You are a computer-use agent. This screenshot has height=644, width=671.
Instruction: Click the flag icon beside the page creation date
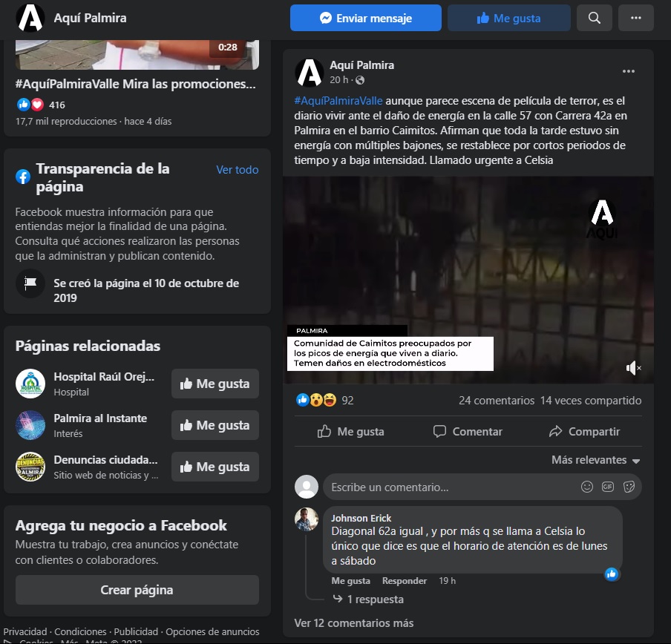(x=30, y=283)
